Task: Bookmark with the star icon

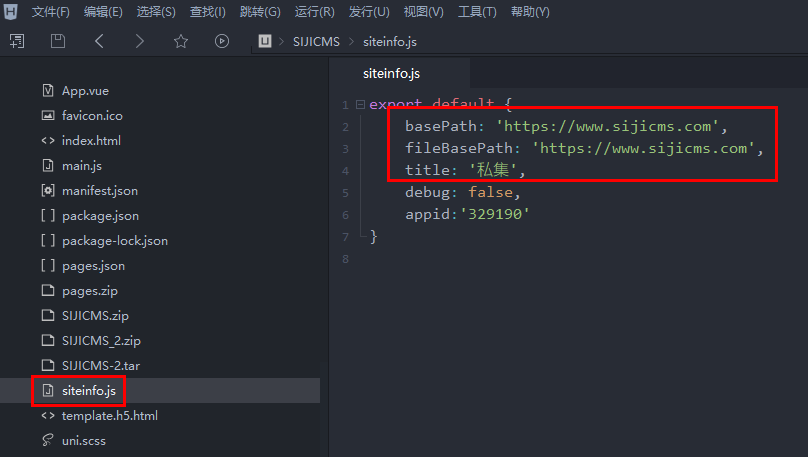Action: click(x=181, y=41)
